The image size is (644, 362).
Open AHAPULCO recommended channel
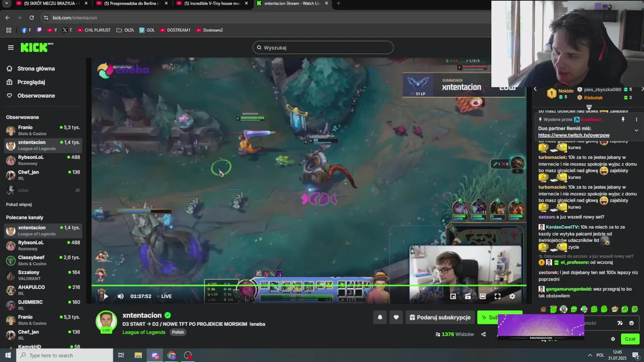coord(43,290)
